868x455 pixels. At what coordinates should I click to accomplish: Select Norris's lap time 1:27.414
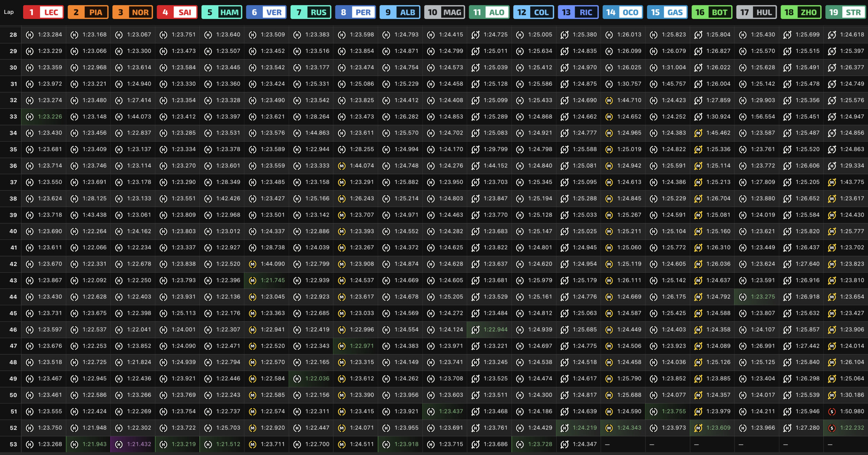click(139, 100)
